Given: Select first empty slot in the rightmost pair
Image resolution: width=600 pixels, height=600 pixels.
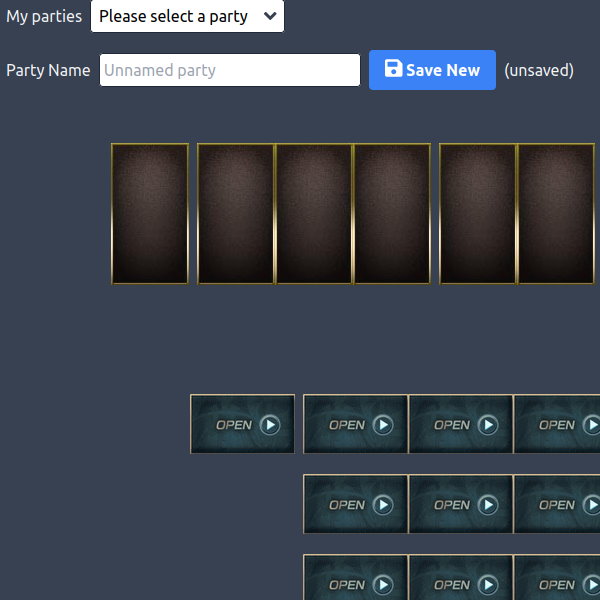Looking at the screenshot, I should (x=478, y=214).
